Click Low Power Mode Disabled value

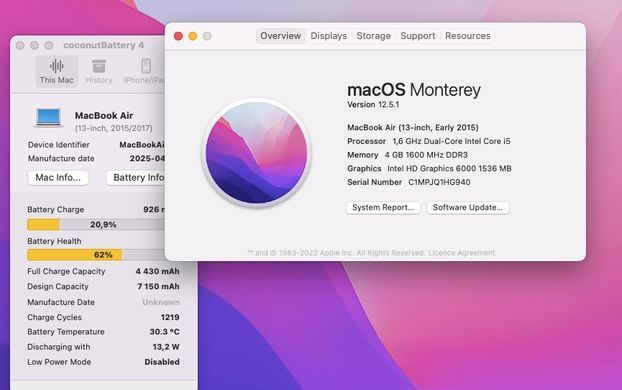tap(162, 362)
